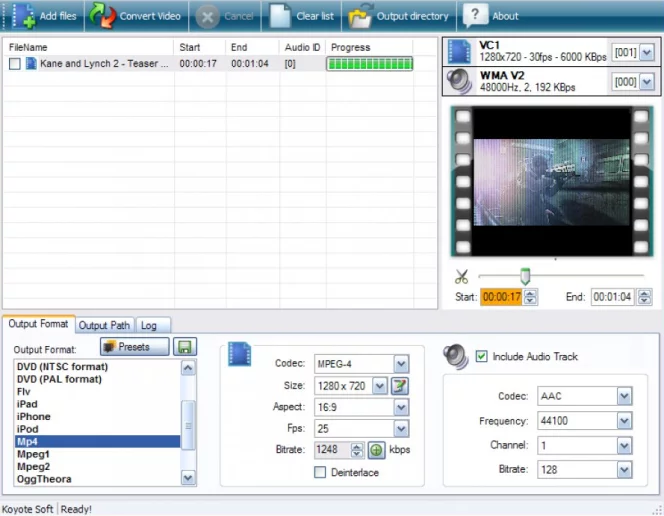Screen dimensions: 664x516
Task: Select Flv output format
Action: click(x=97, y=392)
